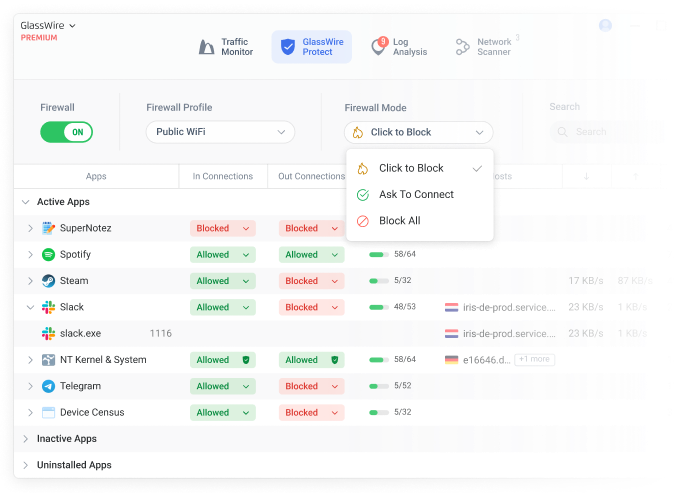The image size is (674, 493).
Task: Turn off the Firewall ON toggle
Action: (67, 132)
